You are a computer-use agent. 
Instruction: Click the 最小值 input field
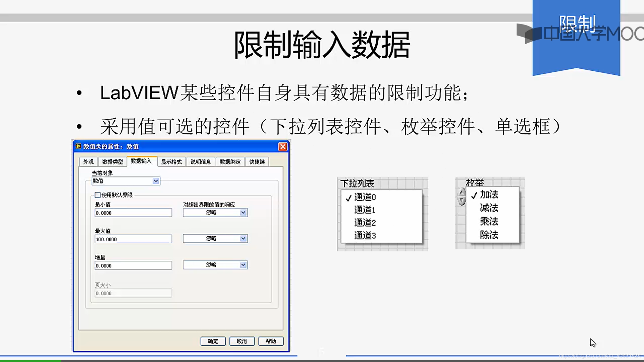pyautogui.click(x=133, y=213)
